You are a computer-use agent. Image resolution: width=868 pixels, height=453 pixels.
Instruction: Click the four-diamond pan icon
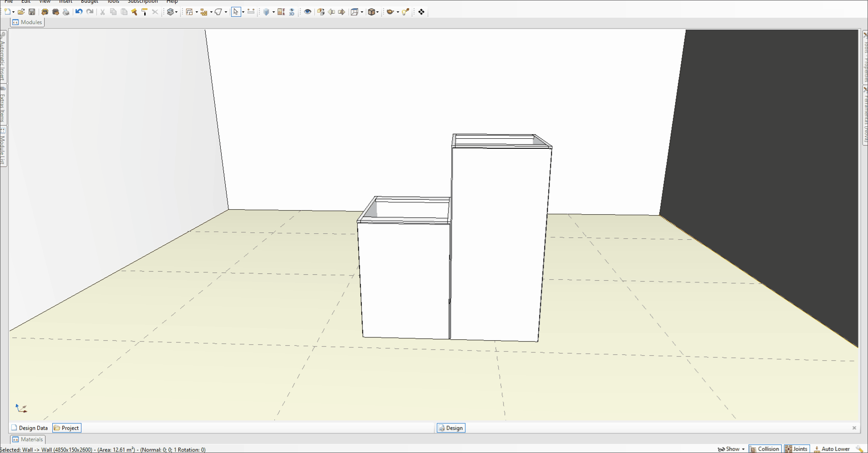[421, 12]
